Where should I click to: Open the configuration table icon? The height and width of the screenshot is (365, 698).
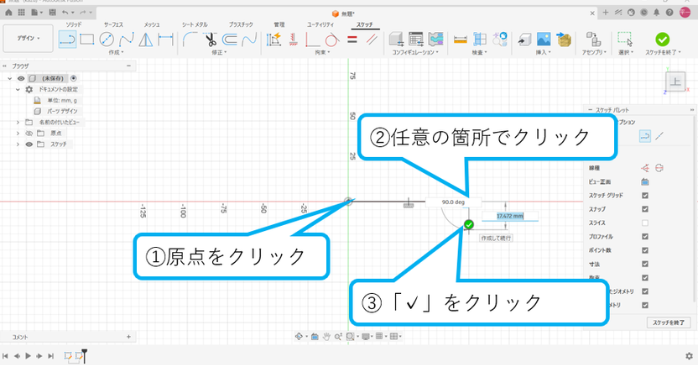click(x=416, y=39)
